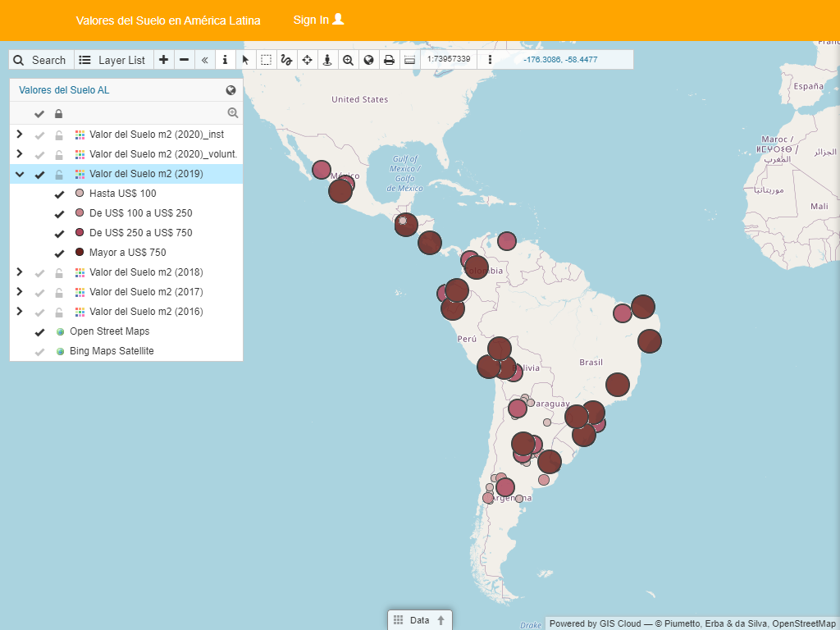Select the info identify tool
This screenshot has height=630, width=840.
pyautogui.click(x=226, y=60)
